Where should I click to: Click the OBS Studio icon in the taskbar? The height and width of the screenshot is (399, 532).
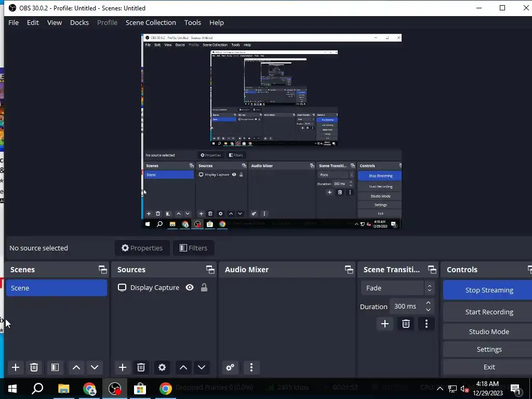click(115, 389)
